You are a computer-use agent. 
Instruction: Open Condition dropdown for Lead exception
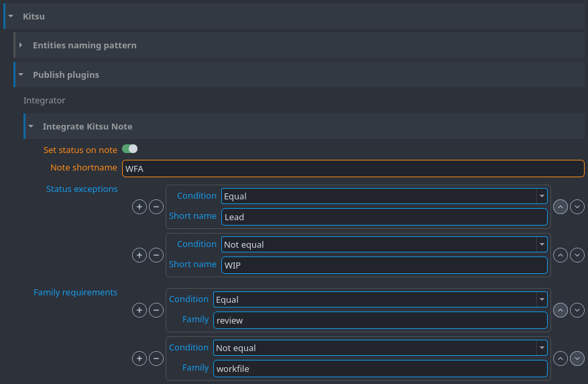[x=384, y=196]
